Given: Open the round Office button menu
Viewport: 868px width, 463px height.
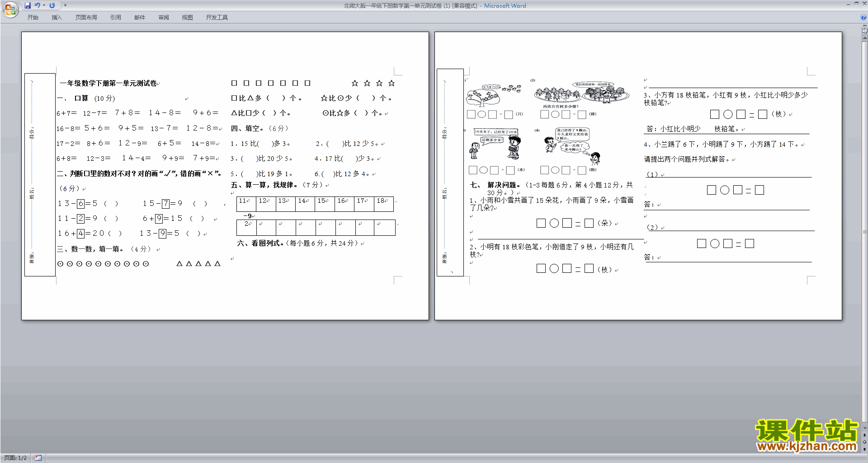Looking at the screenshot, I should (10, 9).
